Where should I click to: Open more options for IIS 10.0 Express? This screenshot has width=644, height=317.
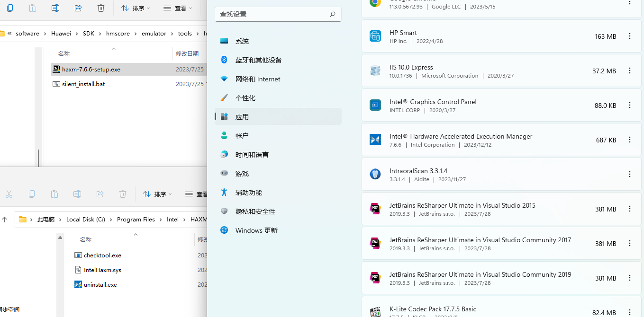630,70
